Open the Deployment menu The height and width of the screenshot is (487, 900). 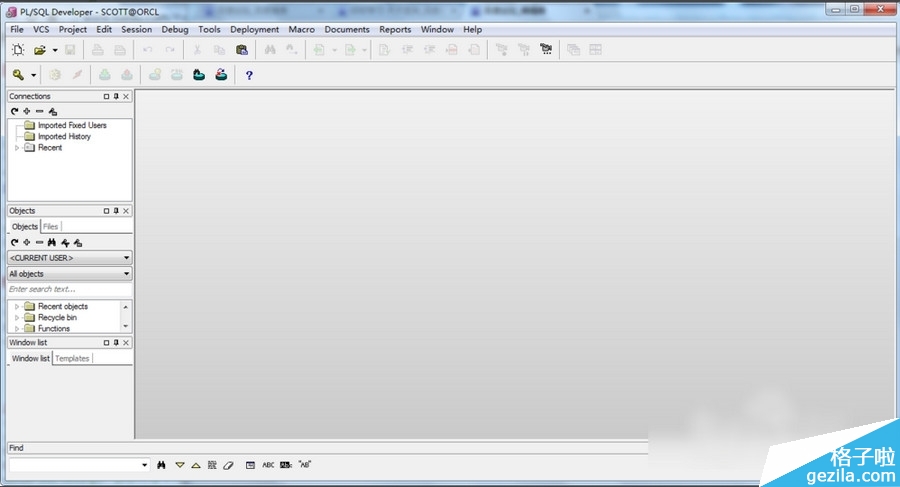254,29
